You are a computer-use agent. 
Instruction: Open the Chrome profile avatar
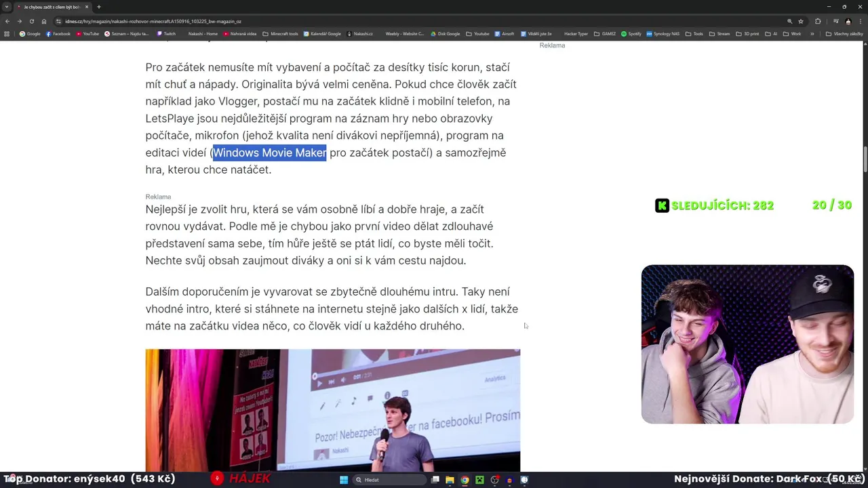pyautogui.click(x=848, y=21)
